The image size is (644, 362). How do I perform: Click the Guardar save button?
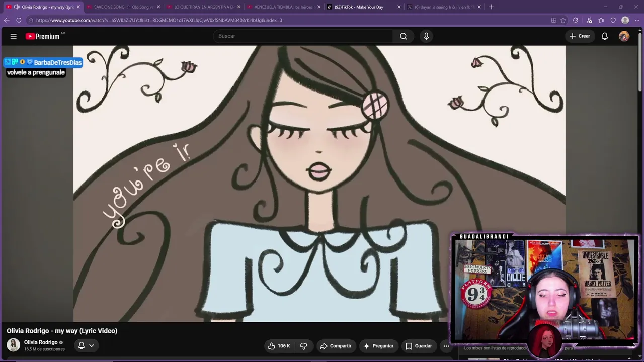(x=419, y=346)
